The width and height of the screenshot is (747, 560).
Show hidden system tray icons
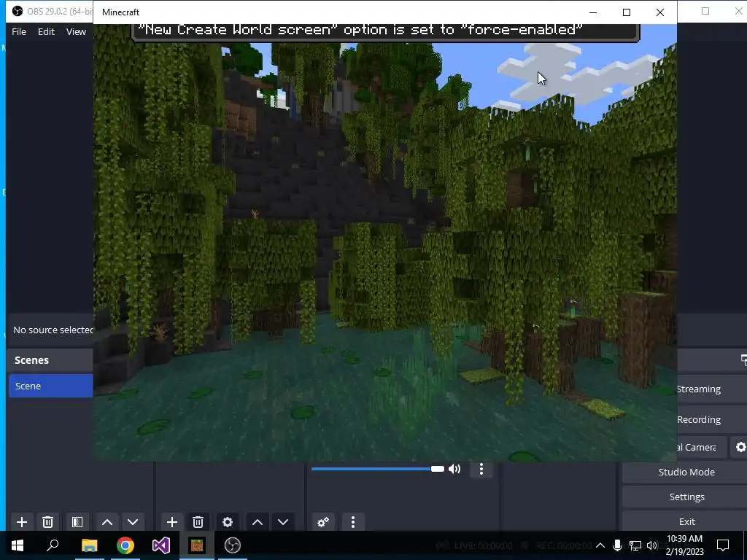(600, 545)
